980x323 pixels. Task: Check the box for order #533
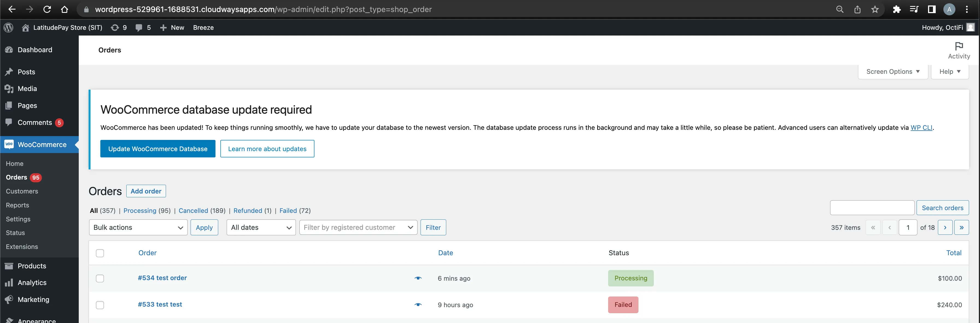click(100, 305)
